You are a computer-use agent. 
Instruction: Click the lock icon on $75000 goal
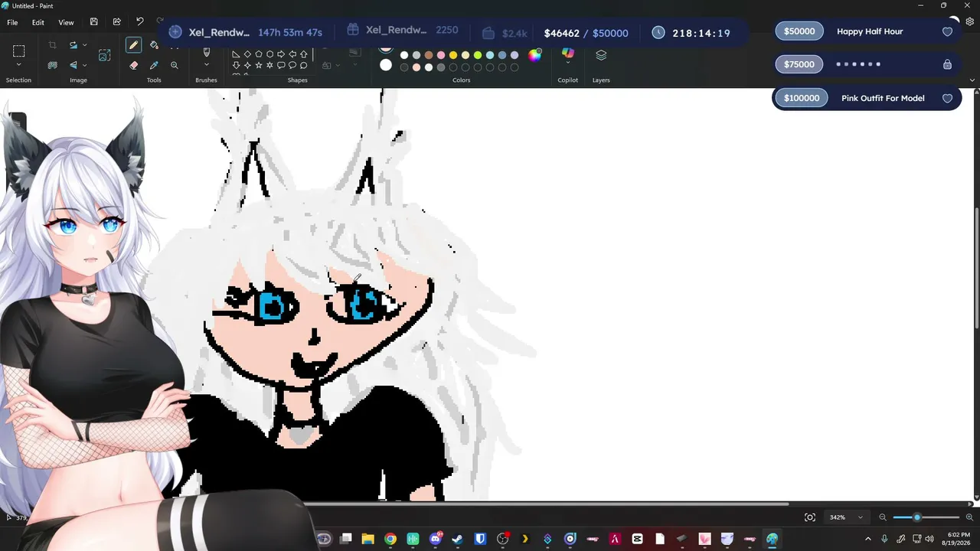pyautogui.click(x=947, y=64)
